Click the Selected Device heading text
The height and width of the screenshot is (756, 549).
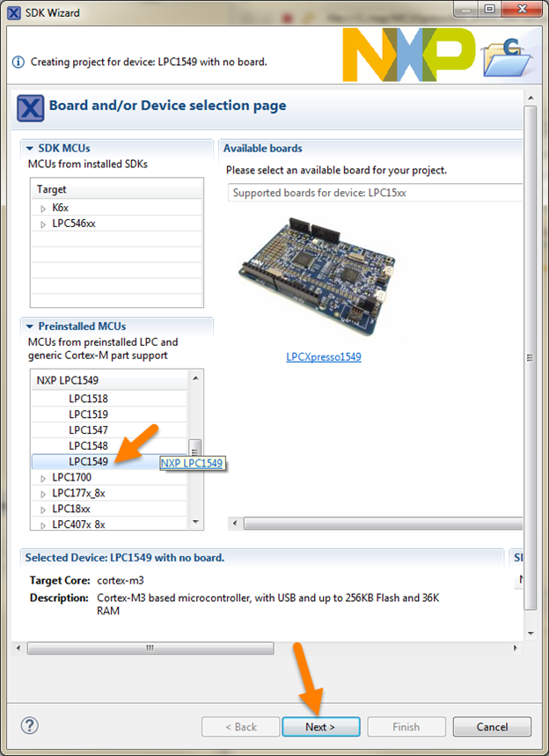tap(125, 558)
